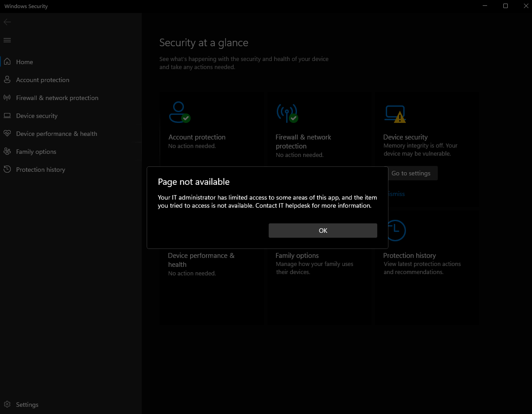Click the Device security laptop sidebar icon
Screen dimensions: 532x414
[7, 116]
